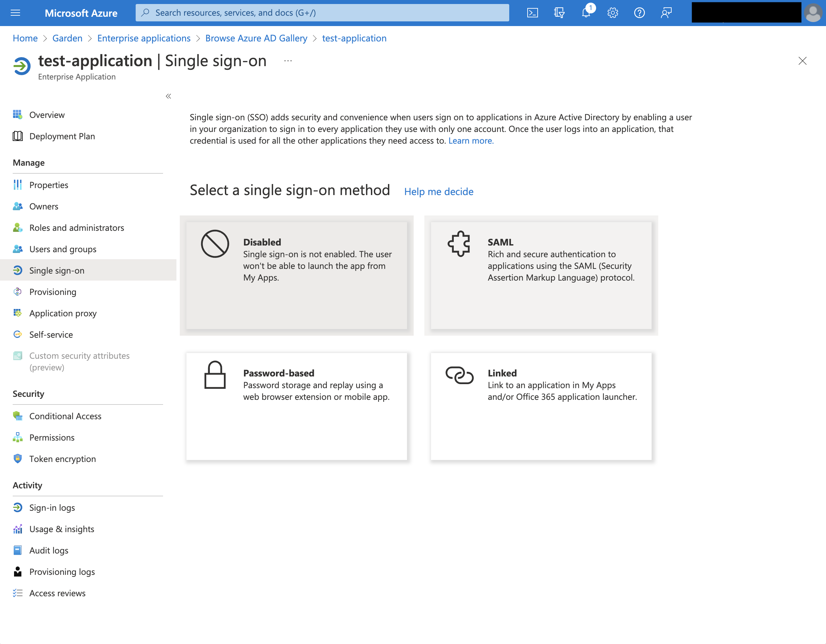The image size is (826, 644).
Task: Open Provisioning in the Manage menu
Action: tap(52, 292)
